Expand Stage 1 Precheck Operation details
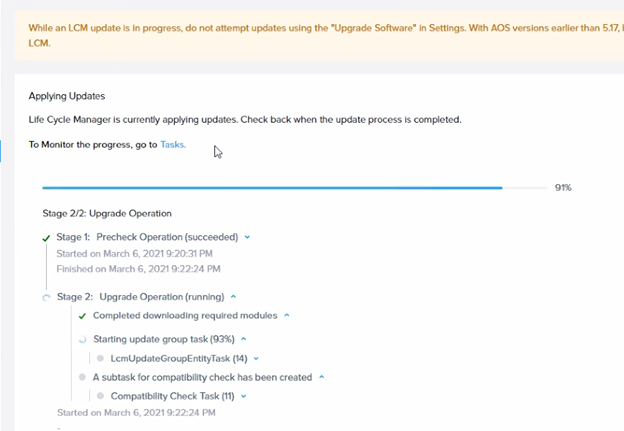This screenshot has height=431, width=624. coord(247,237)
